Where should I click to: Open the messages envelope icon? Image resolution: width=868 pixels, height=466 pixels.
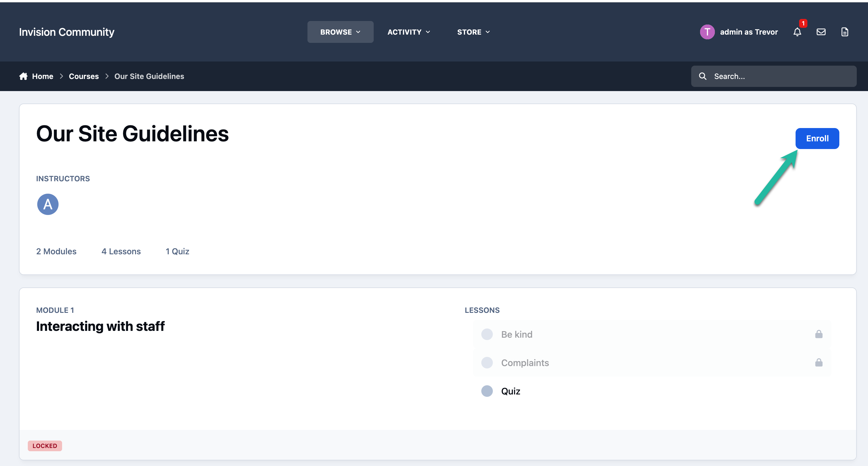point(821,32)
